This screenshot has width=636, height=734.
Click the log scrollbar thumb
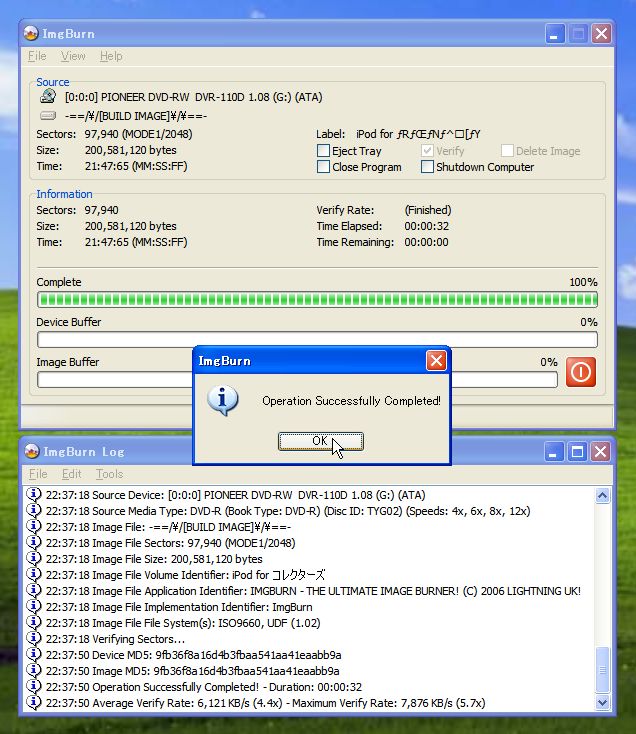(602, 669)
